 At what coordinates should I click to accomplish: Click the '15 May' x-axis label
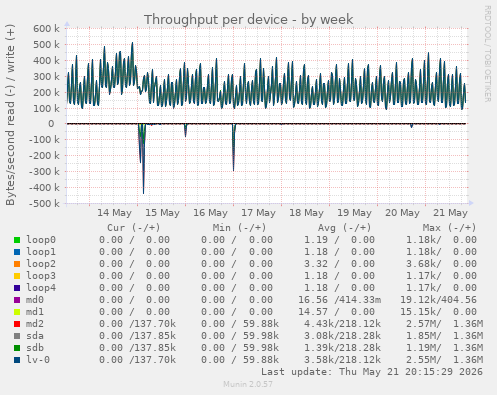tap(162, 213)
